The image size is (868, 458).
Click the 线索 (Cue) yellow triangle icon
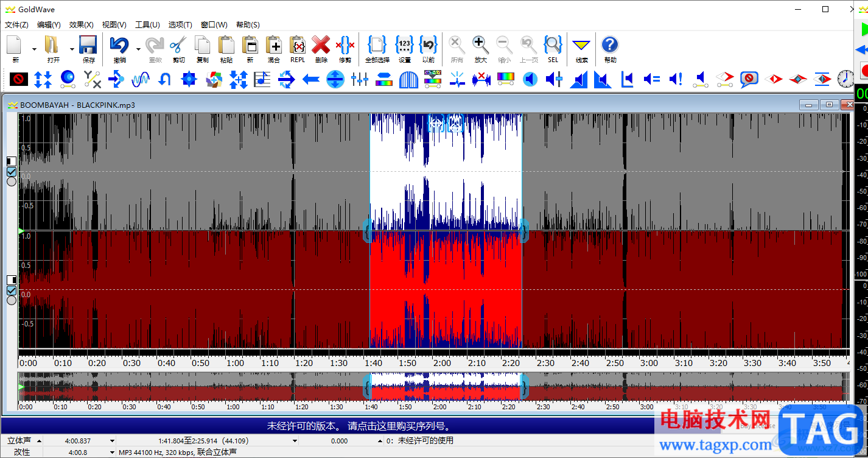click(x=581, y=49)
